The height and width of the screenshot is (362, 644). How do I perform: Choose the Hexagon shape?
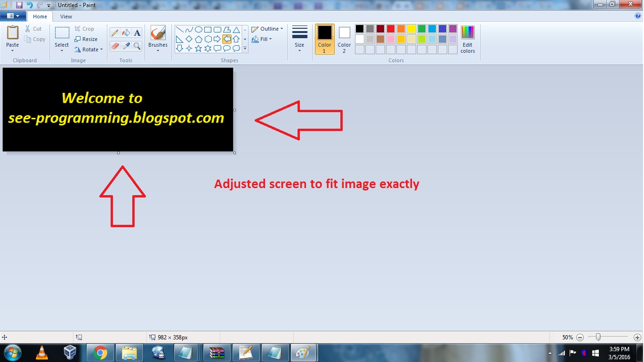[208, 39]
